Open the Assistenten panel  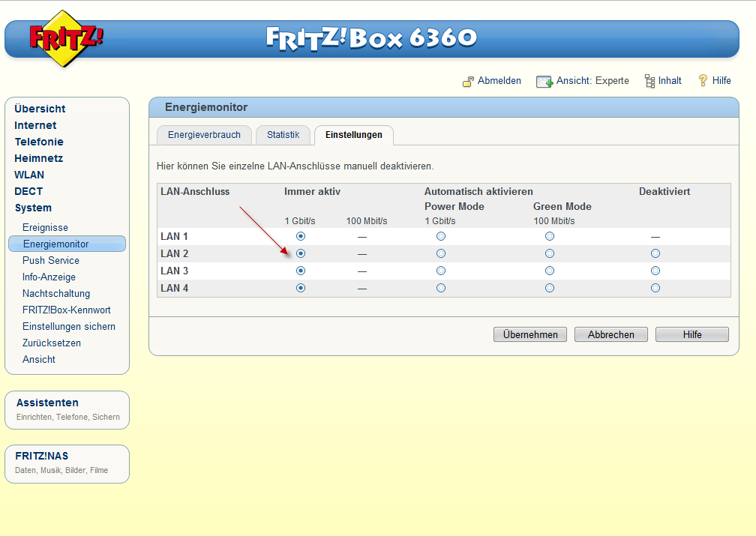pos(67,410)
